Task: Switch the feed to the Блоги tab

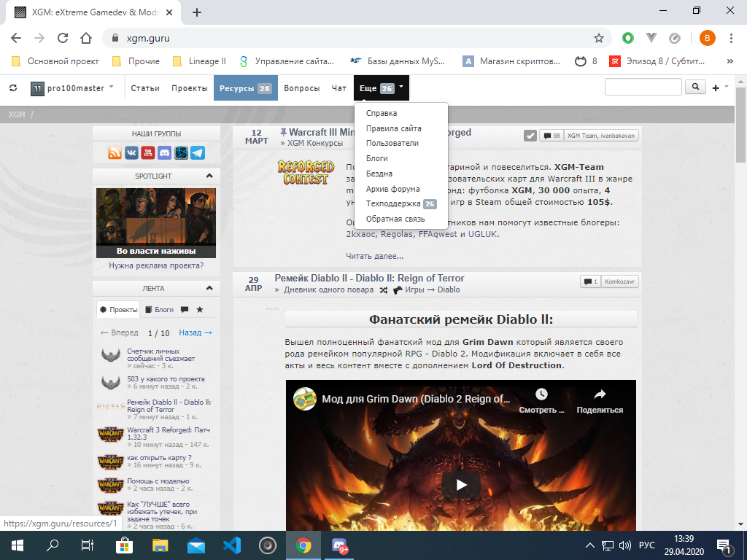Action: click(160, 309)
